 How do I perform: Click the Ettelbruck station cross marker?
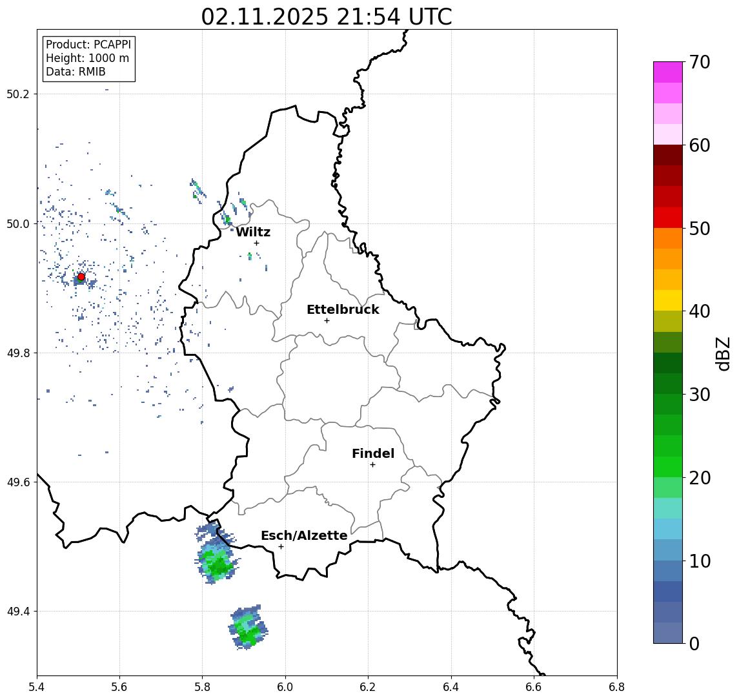click(x=327, y=321)
